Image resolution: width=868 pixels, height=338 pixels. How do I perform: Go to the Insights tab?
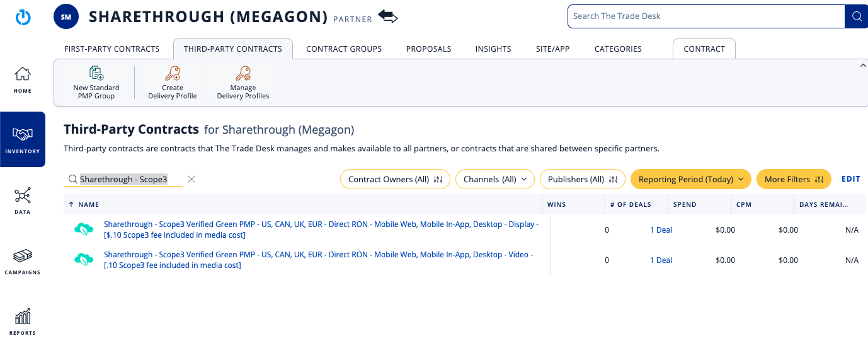tap(493, 49)
